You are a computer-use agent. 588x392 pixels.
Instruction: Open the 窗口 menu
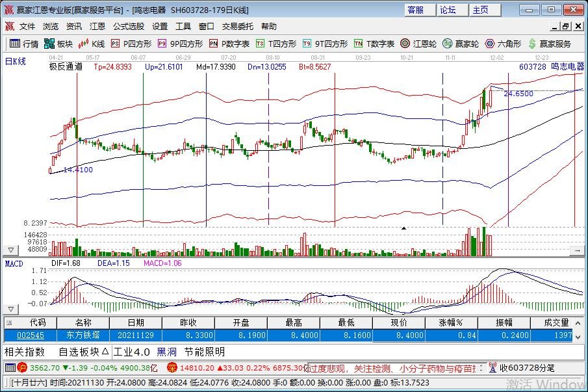point(206,26)
